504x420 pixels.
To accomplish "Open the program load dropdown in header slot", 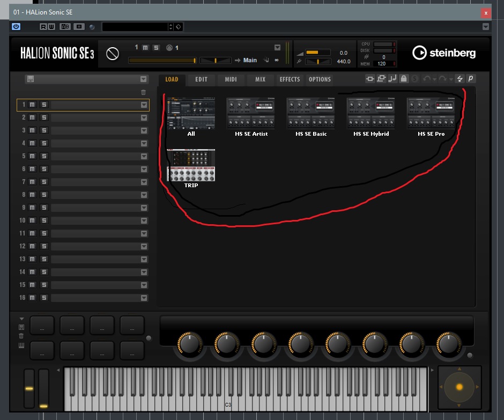I will (x=277, y=48).
